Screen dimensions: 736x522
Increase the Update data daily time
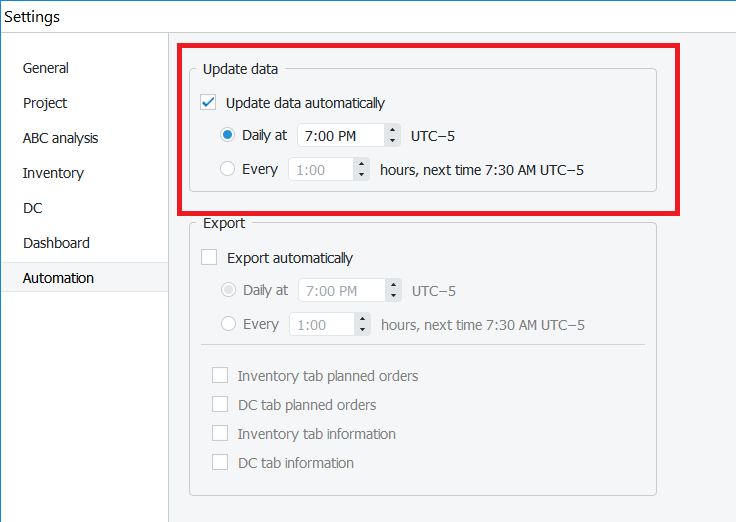coord(393,130)
